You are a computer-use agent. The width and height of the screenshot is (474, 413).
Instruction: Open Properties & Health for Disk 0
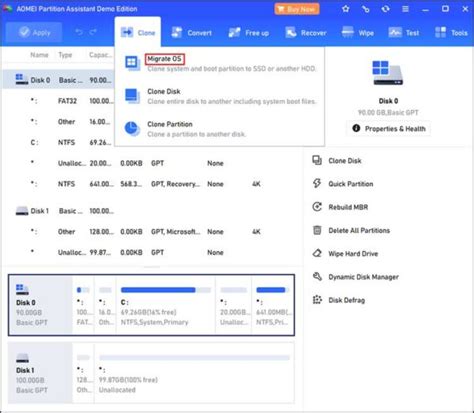(x=389, y=129)
